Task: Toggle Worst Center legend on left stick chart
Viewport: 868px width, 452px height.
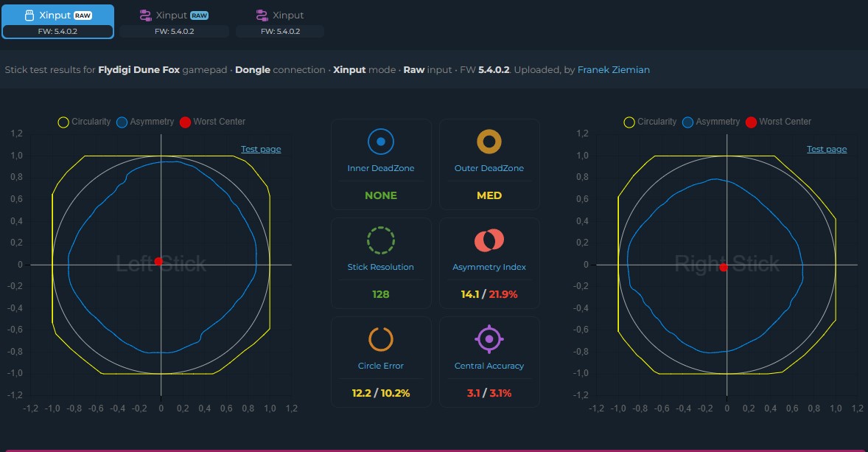Action: (x=212, y=122)
